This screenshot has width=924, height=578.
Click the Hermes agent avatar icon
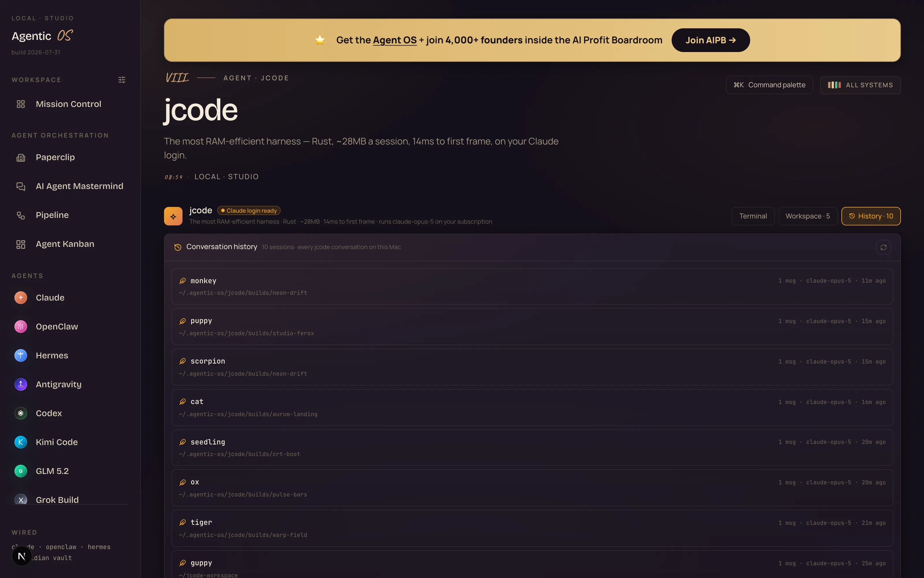[x=21, y=355]
